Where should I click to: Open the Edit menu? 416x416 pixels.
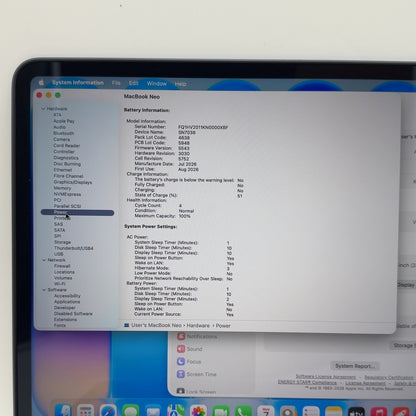(134, 83)
